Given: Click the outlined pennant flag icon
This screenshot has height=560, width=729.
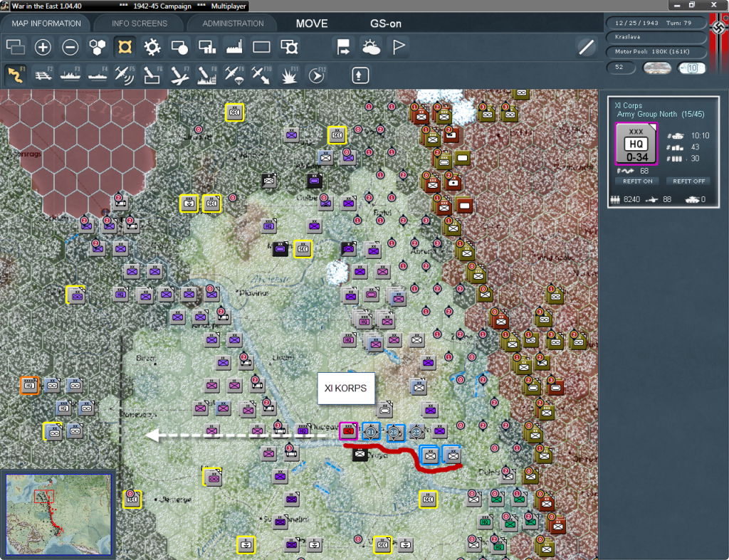Looking at the screenshot, I should click(399, 47).
